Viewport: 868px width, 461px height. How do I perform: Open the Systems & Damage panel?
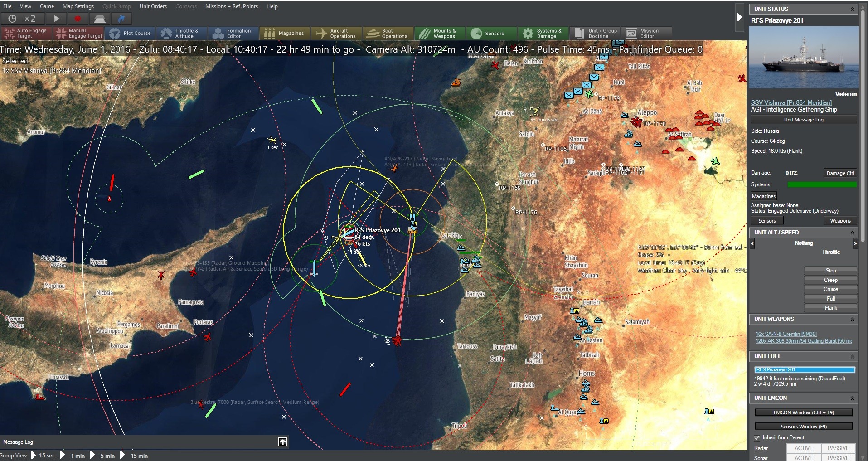543,33
